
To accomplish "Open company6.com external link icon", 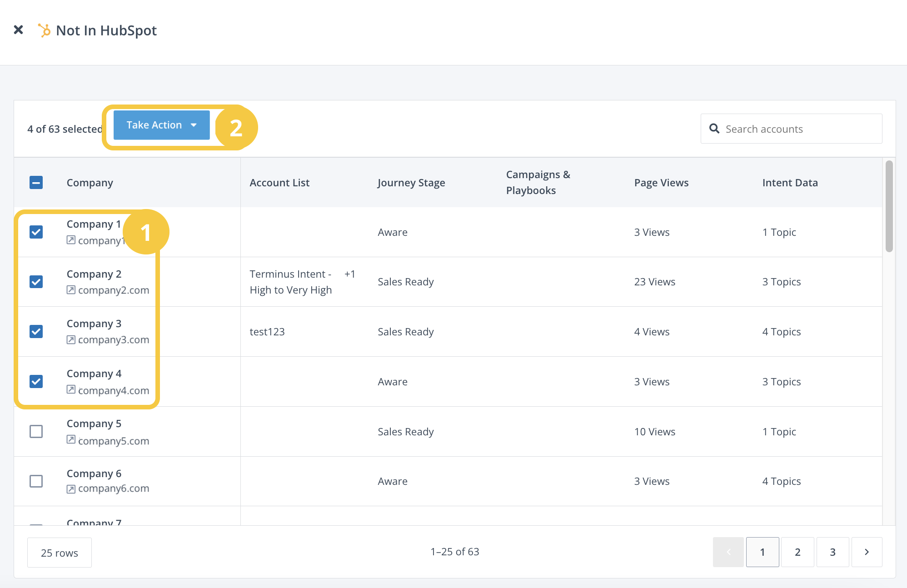I will click(71, 489).
